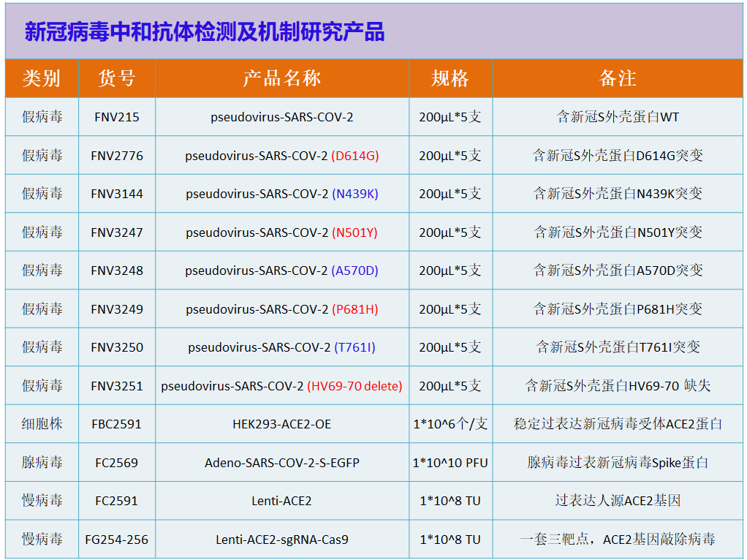Click the 产品名称 column header

pos(282,78)
